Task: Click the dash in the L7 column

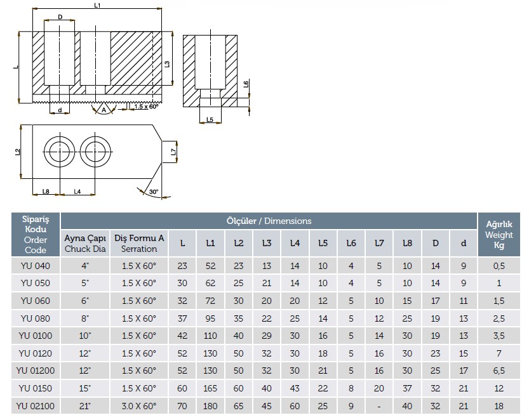Action: point(379,405)
